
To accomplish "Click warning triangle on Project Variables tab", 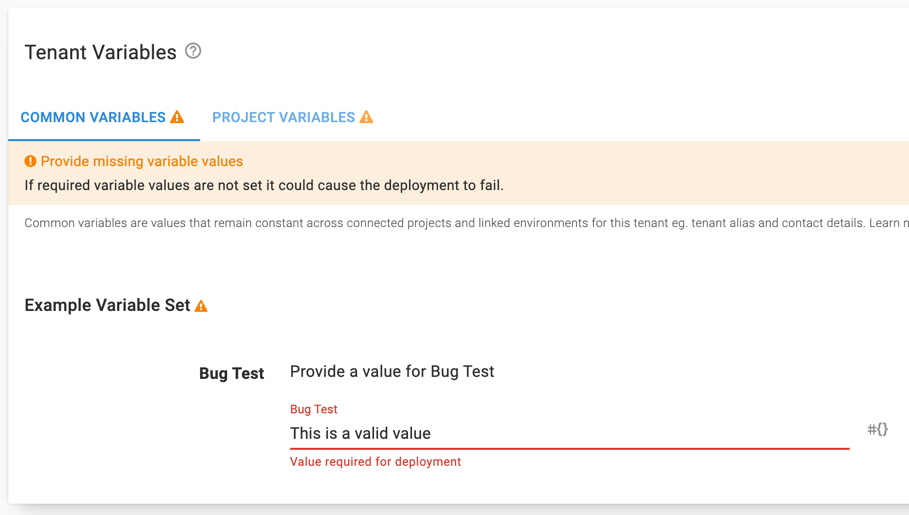I will [x=366, y=117].
